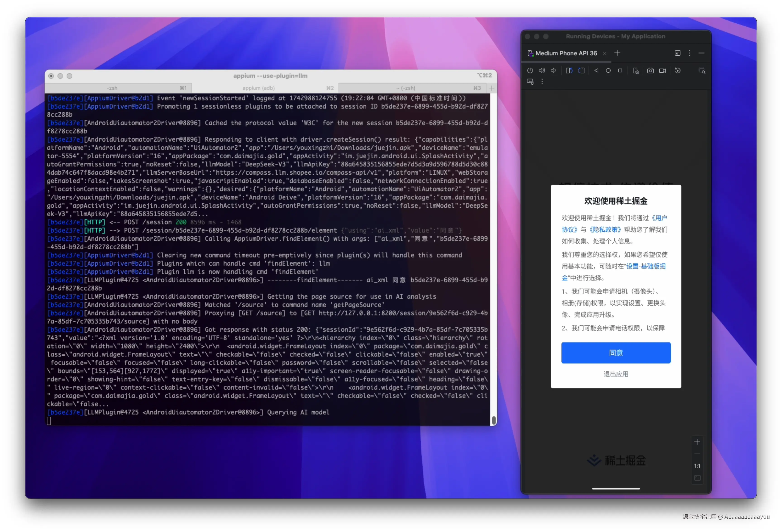Open the toolbar overflow three-dot menu
Viewport: 782px width, 532px height.
tap(542, 82)
